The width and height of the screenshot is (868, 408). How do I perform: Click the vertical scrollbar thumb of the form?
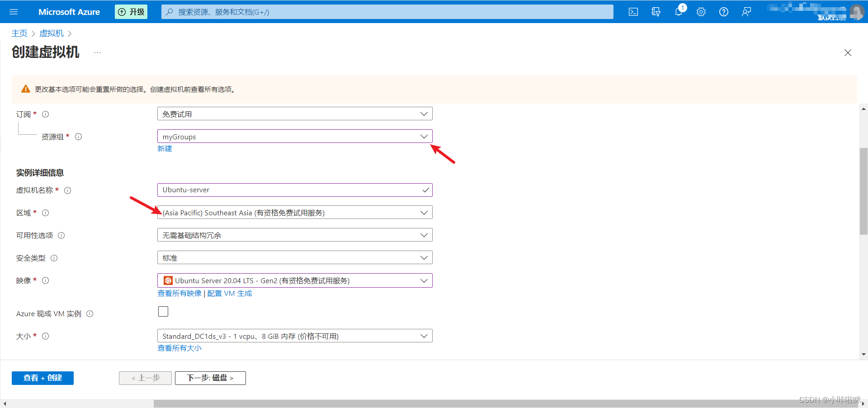click(x=863, y=191)
